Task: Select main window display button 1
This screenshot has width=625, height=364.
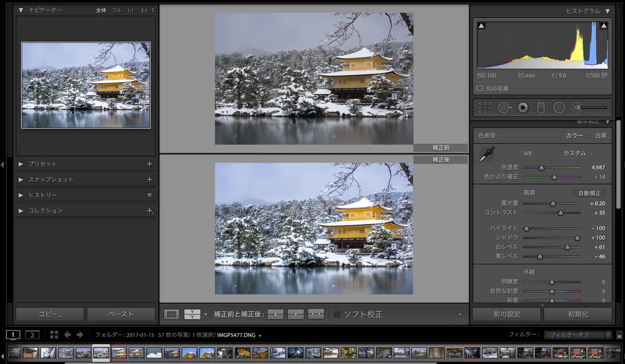Action: click(x=14, y=334)
